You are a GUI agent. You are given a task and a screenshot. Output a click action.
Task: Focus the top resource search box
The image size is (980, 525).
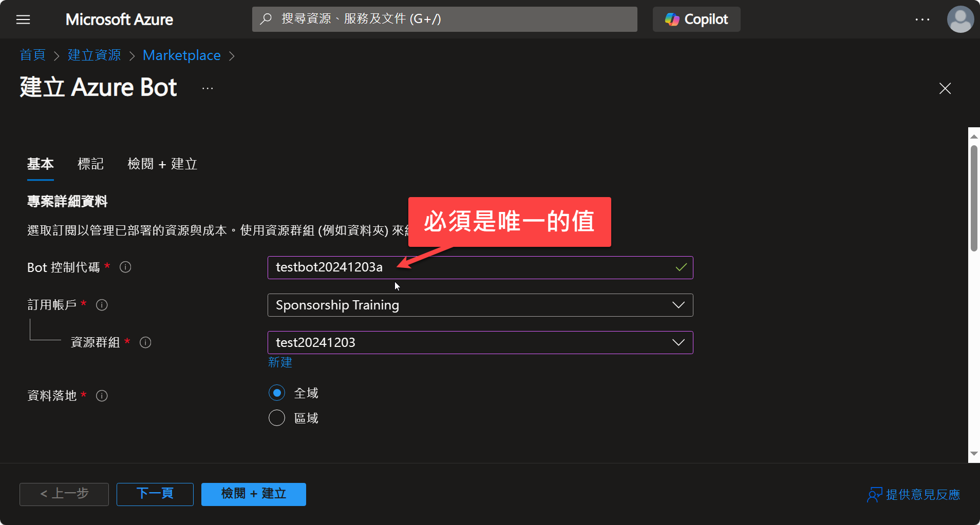(x=444, y=19)
